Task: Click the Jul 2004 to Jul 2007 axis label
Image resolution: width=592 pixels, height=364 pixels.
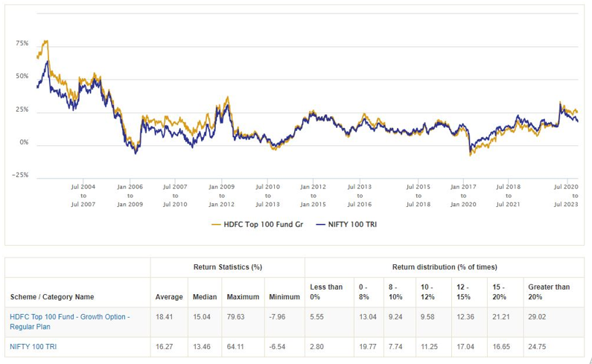Action: [83, 196]
